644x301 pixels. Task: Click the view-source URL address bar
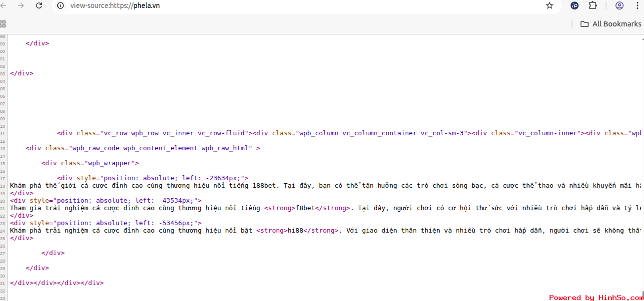coord(300,5)
